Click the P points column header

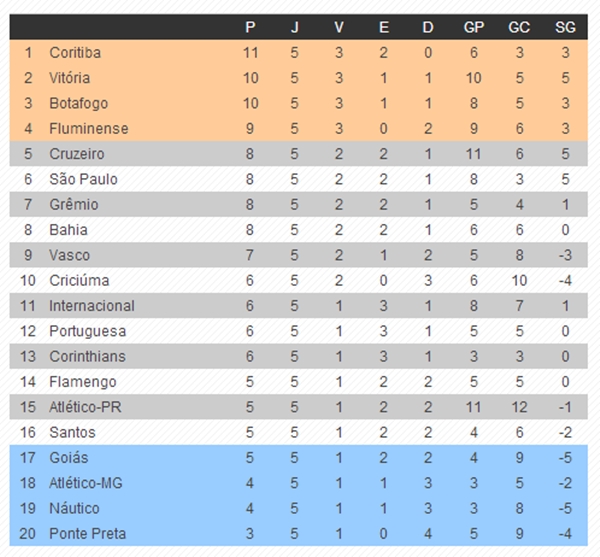click(x=250, y=28)
